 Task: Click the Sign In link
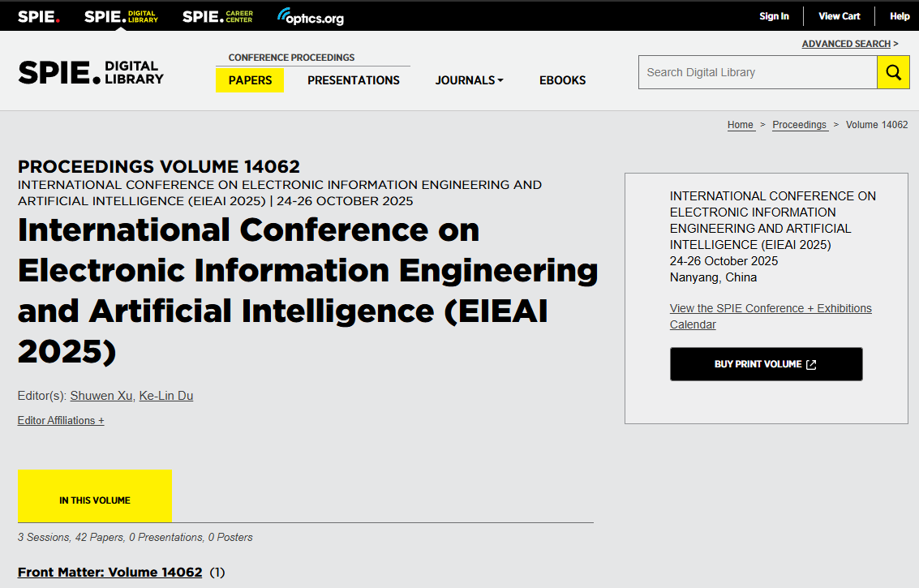[774, 16]
